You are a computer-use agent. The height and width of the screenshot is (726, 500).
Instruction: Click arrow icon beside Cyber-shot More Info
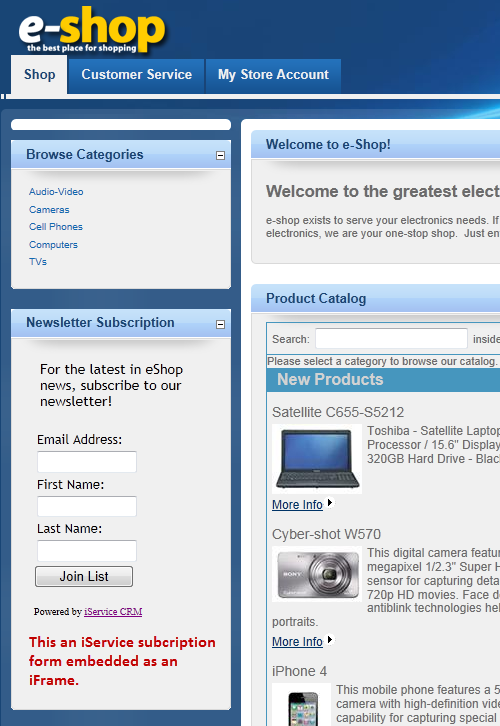click(330, 639)
